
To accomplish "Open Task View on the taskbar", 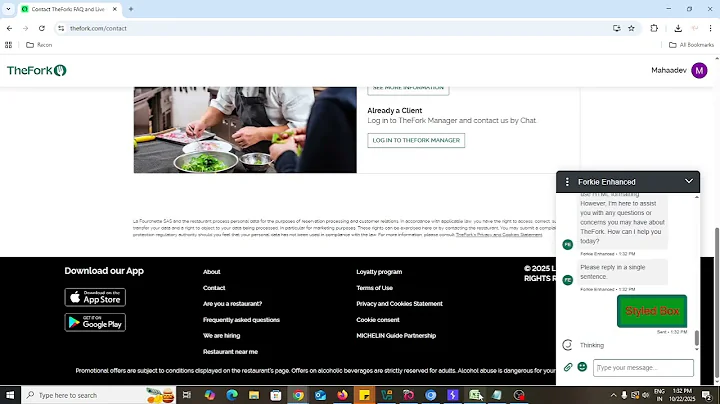I will click(187, 395).
